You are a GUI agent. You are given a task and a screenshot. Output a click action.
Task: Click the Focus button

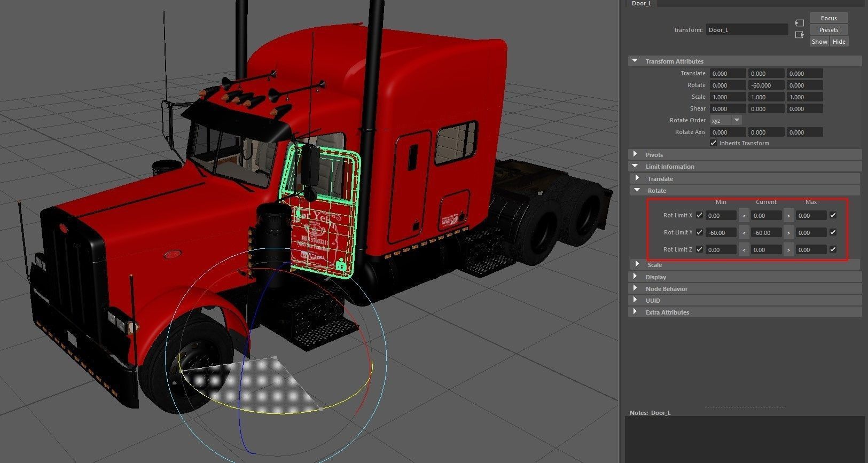coord(828,18)
